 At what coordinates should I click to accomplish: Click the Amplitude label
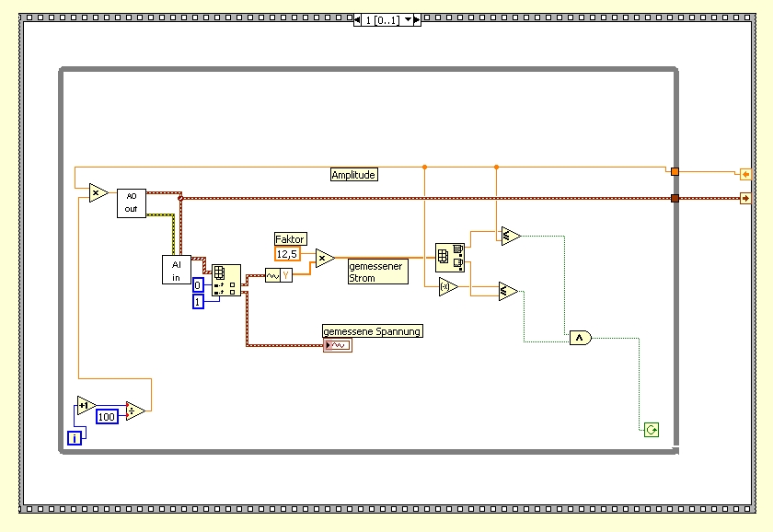(x=354, y=175)
